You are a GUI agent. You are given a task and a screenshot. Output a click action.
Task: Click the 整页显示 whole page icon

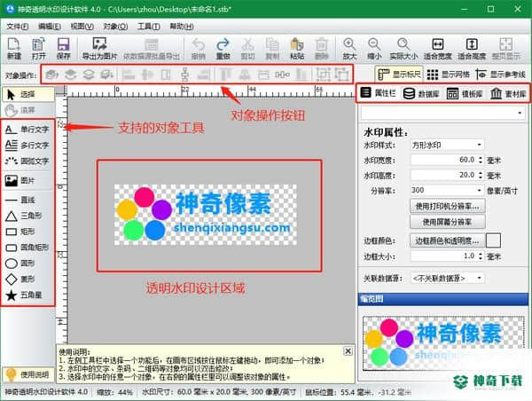(506, 49)
